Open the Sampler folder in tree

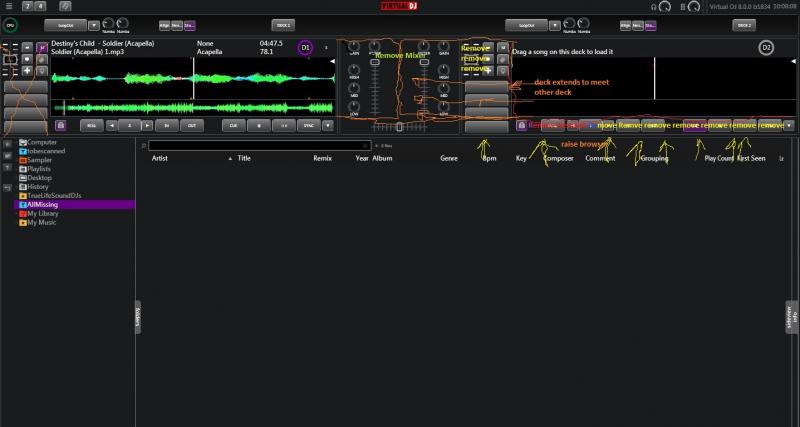click(36, 160)
